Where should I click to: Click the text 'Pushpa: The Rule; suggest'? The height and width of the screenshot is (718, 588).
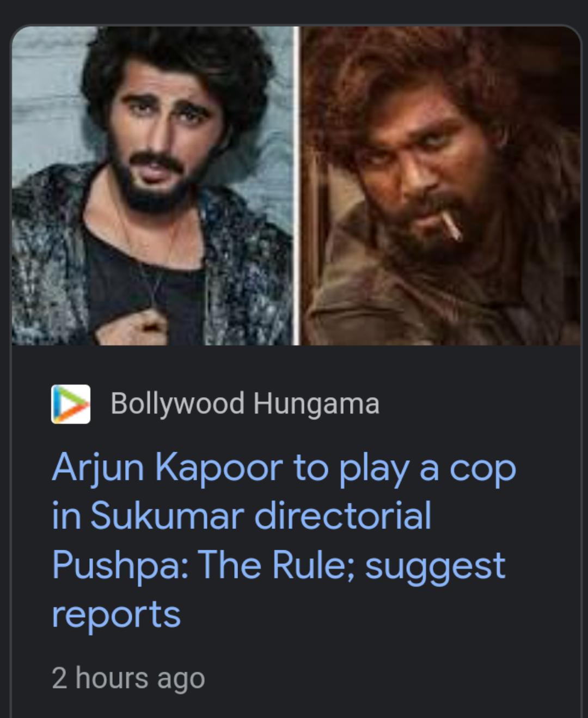pos(279,565)
